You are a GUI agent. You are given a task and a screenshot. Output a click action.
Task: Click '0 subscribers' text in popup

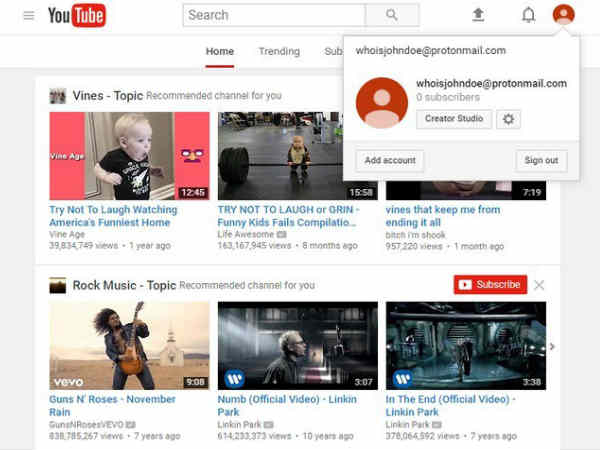[448, 97]
